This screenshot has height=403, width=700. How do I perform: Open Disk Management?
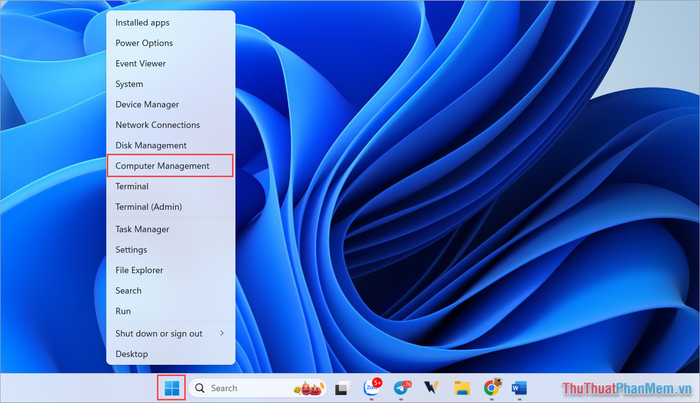[x=171, y=145]
